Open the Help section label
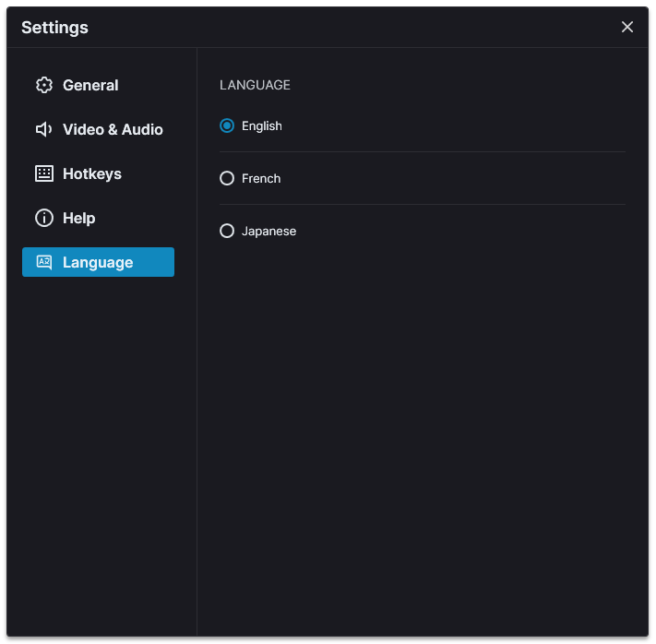Viewport: 656px width, 644px height. point(79,219)
